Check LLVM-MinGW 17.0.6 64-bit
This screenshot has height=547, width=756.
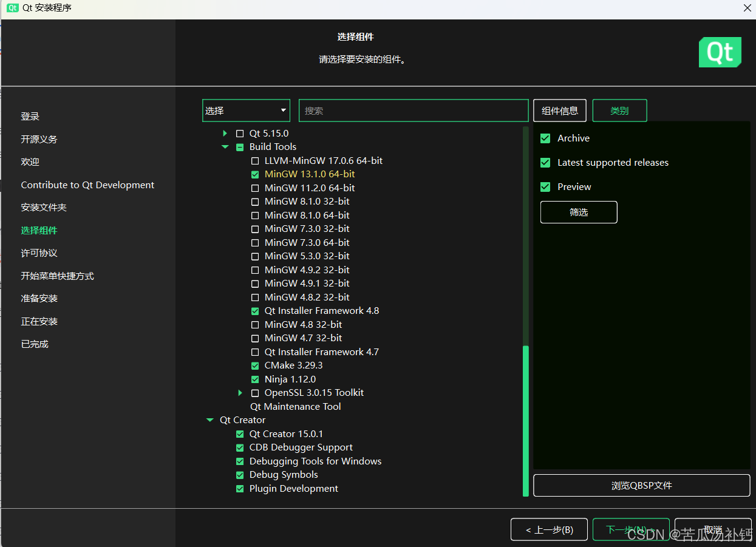pos(255,161)
